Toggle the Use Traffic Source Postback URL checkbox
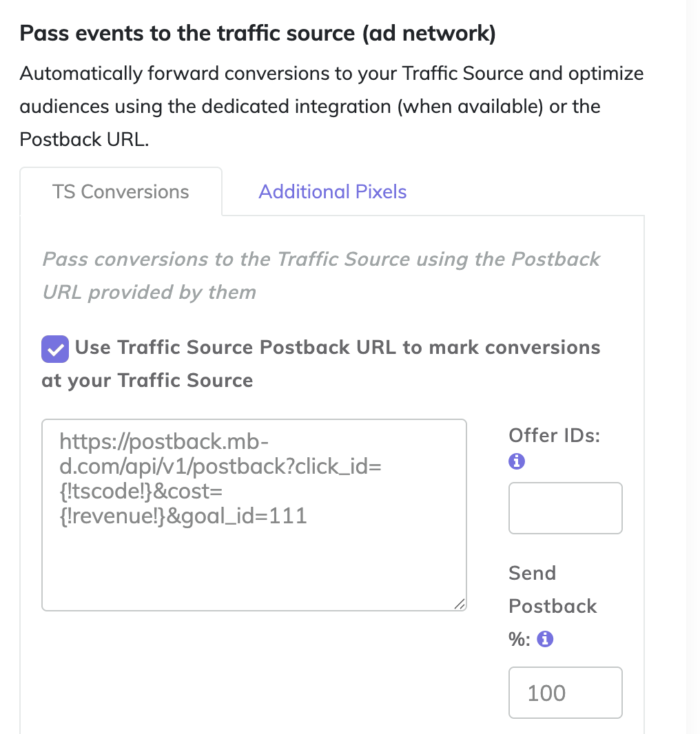Image resolution: width=700 pixels, height=734 pixels. [55, 348]
